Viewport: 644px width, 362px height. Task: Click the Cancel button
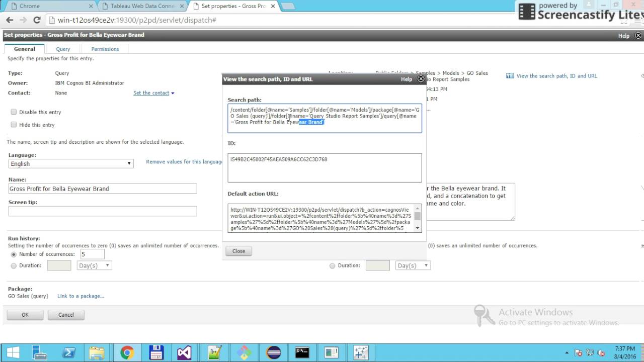coord(66,315)
